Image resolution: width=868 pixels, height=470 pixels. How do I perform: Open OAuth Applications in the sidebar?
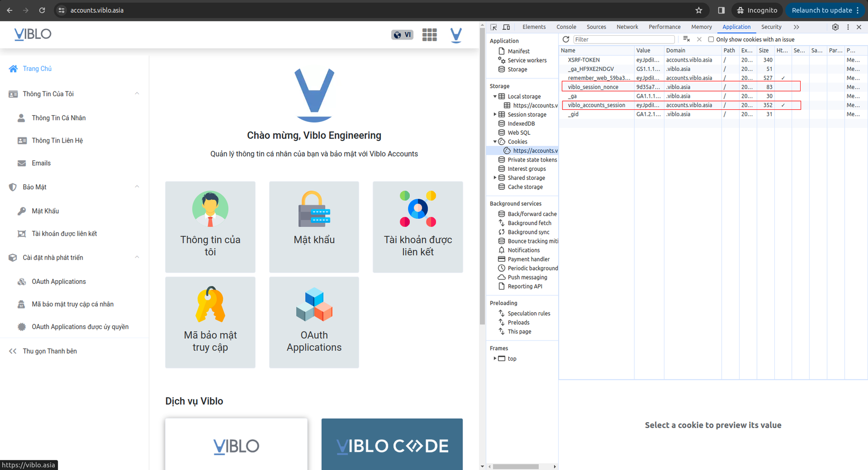pyautogui.click(x=58, y=281)
